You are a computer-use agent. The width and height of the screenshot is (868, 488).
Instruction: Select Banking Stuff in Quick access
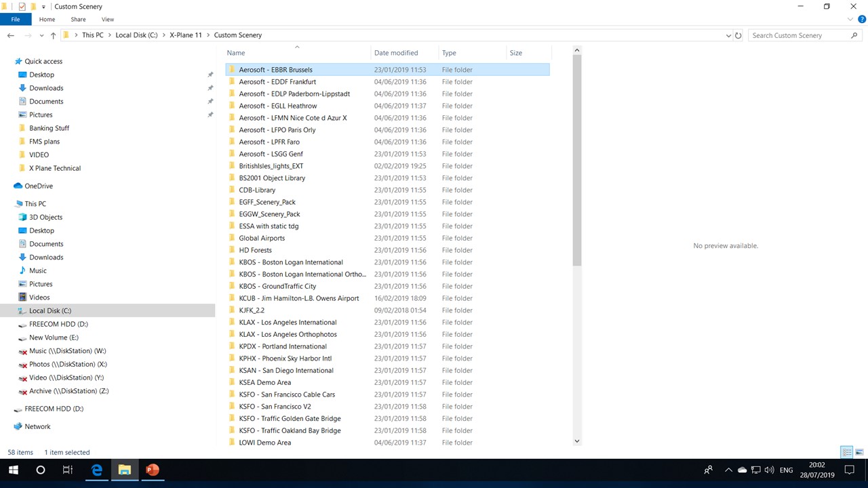point(50,128)
